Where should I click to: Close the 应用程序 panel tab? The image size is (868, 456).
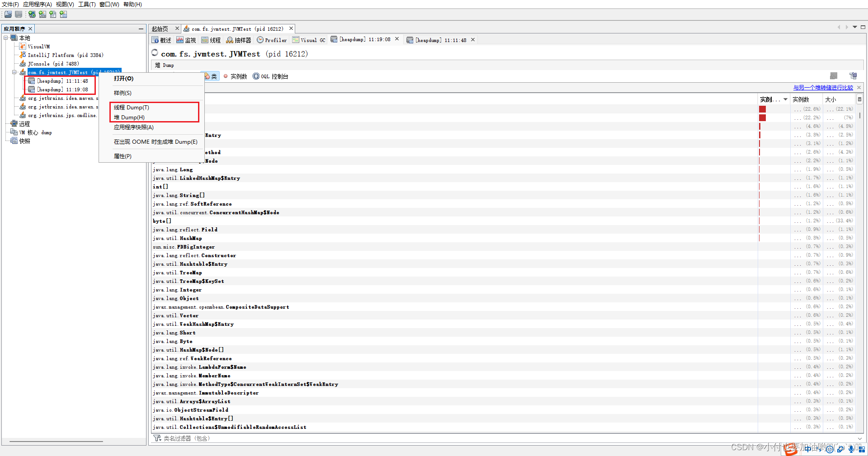[x=30, y=28]
